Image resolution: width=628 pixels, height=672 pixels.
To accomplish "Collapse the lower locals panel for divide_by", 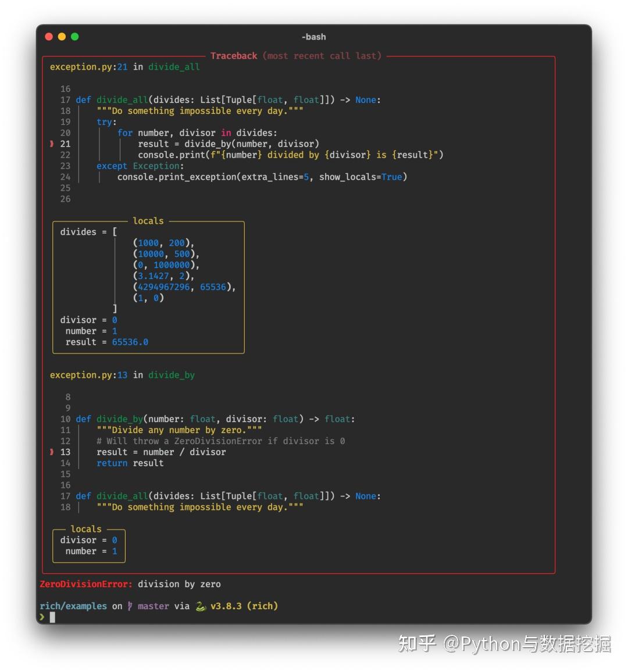I will coord(85,529).
